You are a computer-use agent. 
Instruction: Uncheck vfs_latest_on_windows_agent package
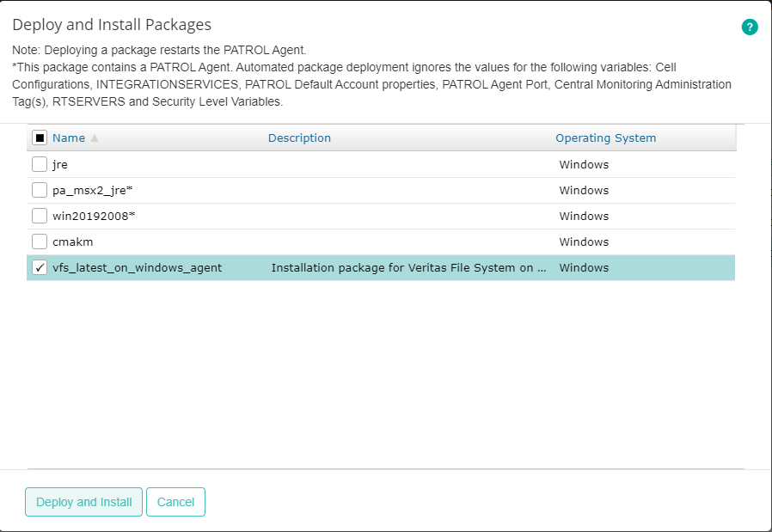[38, 267]
